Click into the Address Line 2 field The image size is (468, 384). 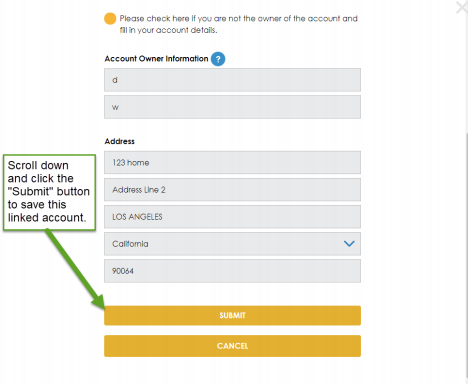[232, 190]
